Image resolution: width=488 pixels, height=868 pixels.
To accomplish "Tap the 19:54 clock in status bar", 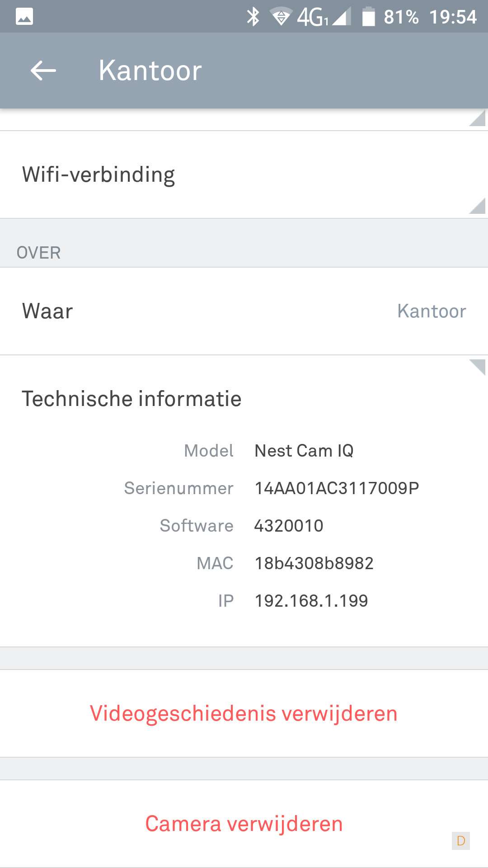I will click(x=453, y=17).
